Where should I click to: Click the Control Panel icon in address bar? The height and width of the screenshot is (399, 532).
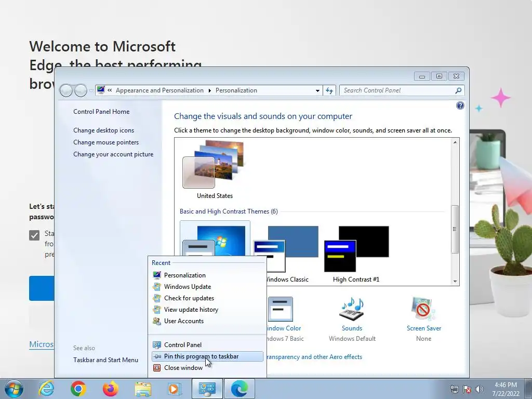click(x=101, y=90)
